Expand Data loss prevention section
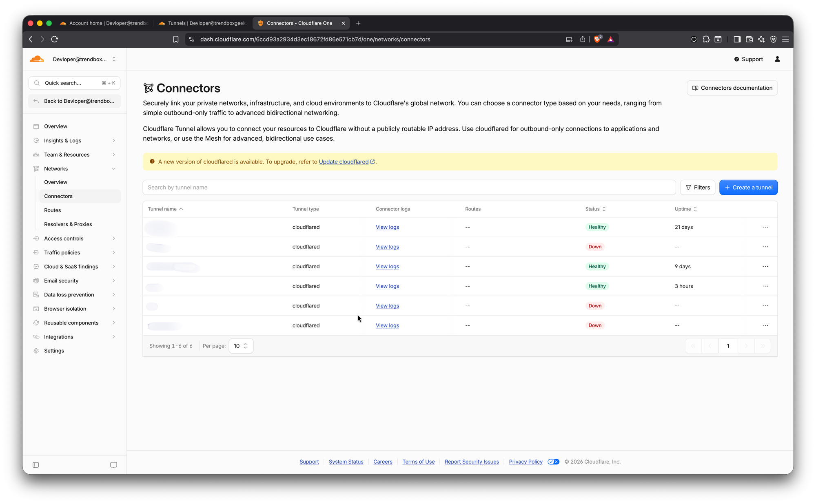Viewport: 816px width, 504px height. [x=75, y=295]
